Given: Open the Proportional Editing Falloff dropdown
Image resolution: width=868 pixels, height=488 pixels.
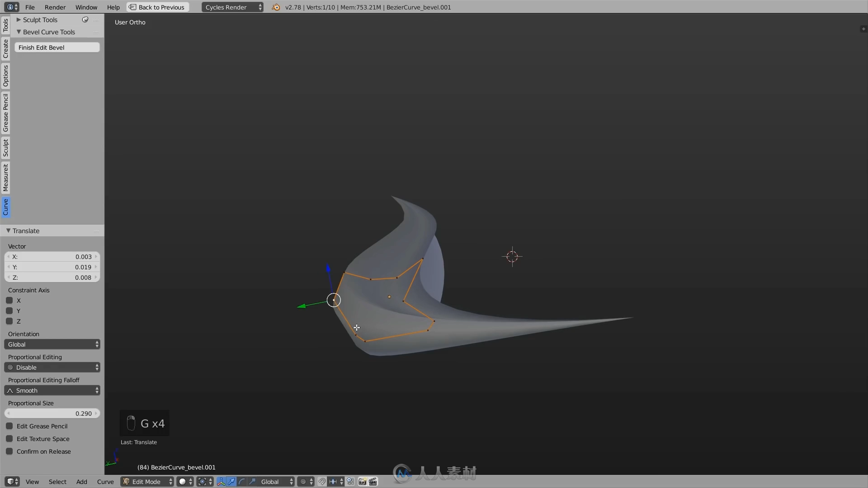Looking at the screenshot, I should tap(53, 390).
